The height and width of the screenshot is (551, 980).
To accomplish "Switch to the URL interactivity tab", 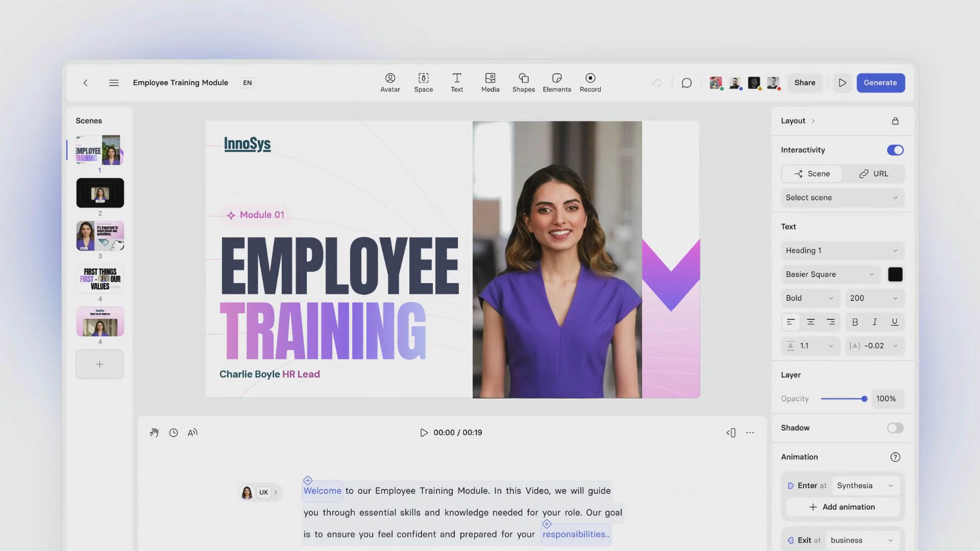I will (873, 174).
